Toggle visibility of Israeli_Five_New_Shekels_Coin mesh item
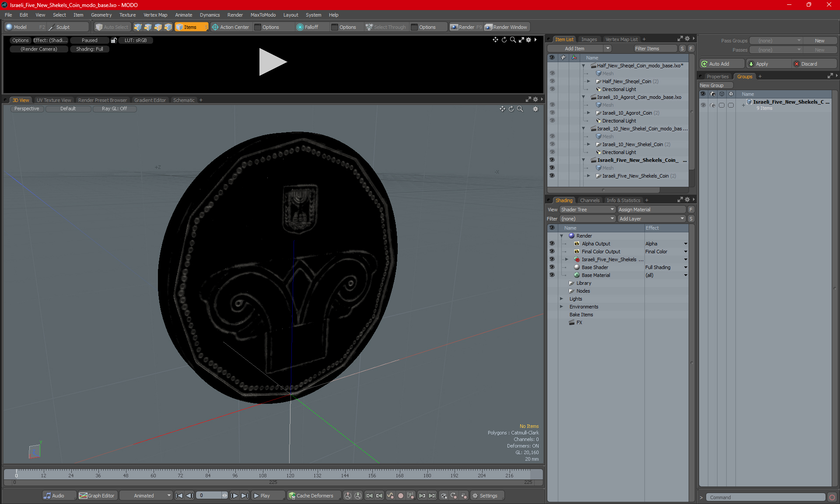 coord(552,176)
